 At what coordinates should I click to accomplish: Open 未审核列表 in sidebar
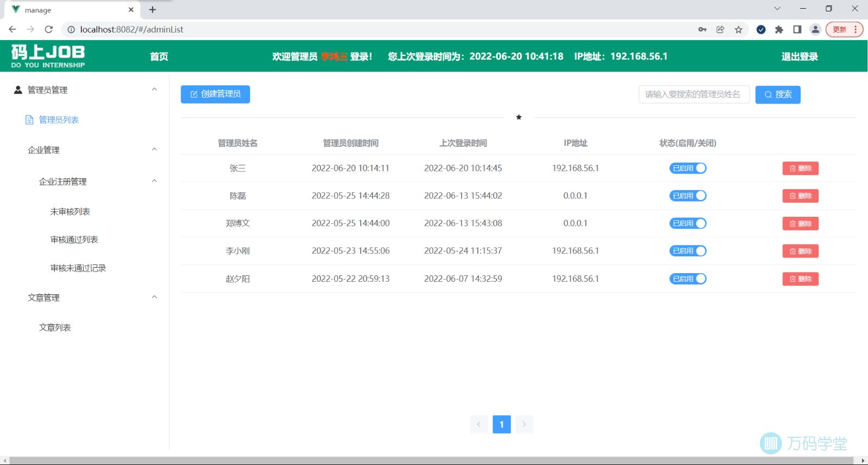click(70, 211)
